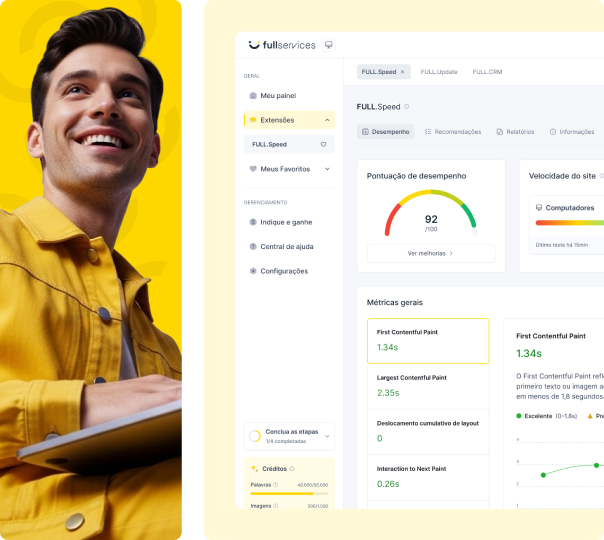Expand the Meus Favoritos chevron
604x540 pixels.
327,169
